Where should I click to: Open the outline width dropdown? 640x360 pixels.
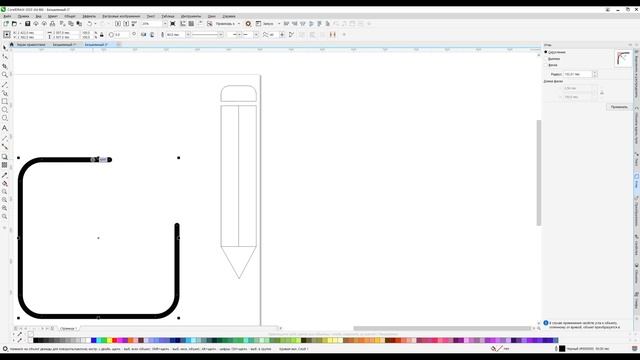[188, 35]
